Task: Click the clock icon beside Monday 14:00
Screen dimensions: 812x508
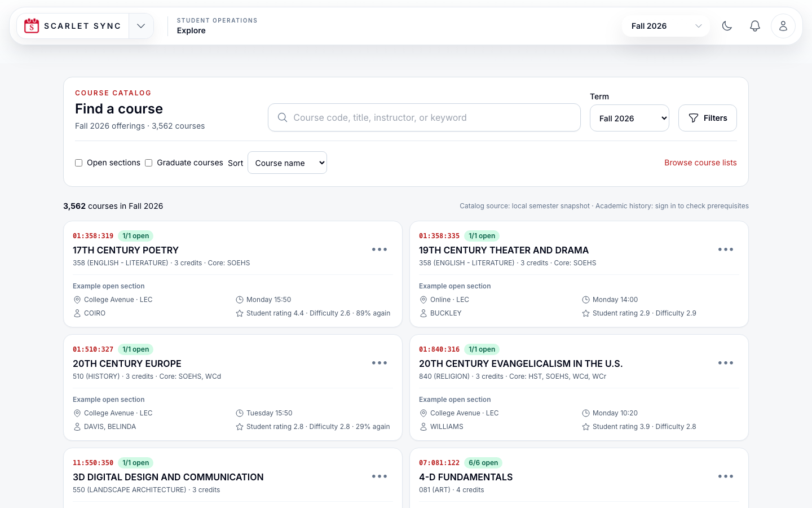Action: pyautogui.click(x=586, y=300)
